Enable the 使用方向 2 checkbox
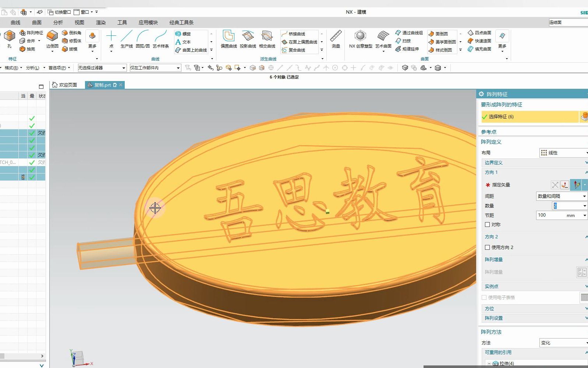 click(487, 247)
